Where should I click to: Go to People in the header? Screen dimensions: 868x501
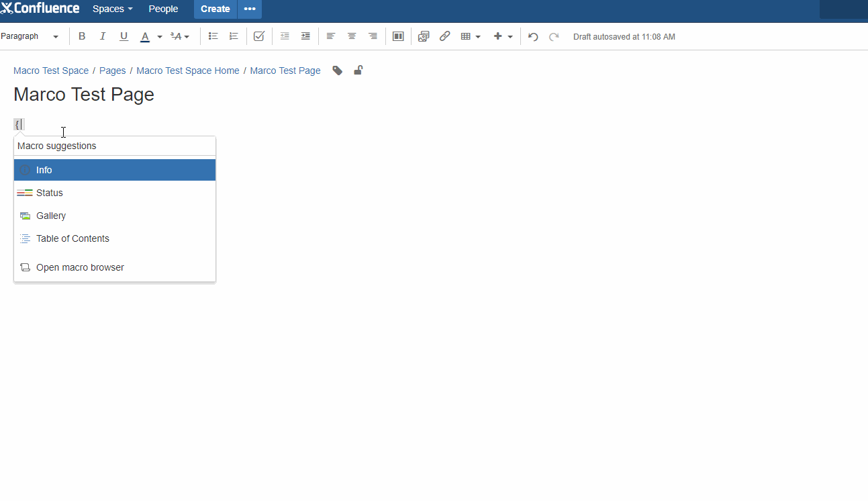pos(163,9)
